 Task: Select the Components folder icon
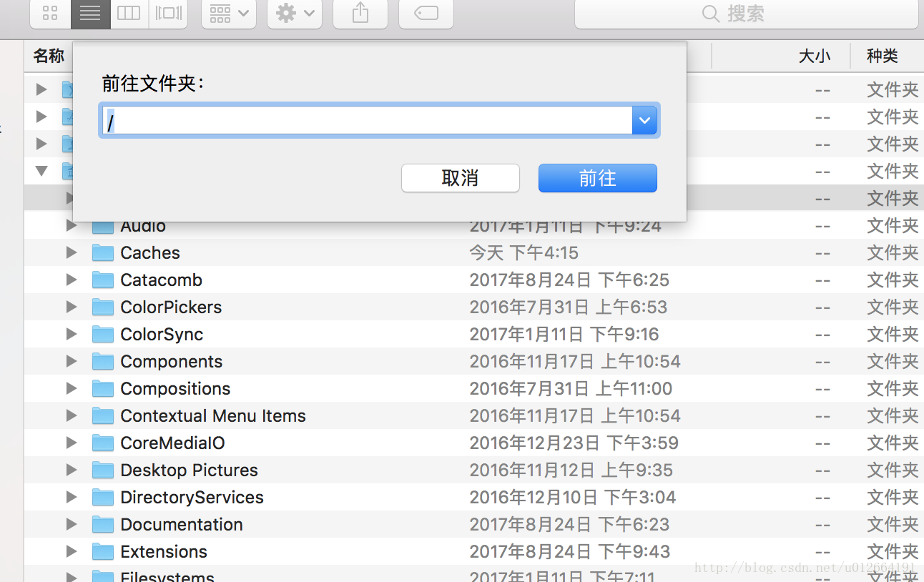click(103, 361)
